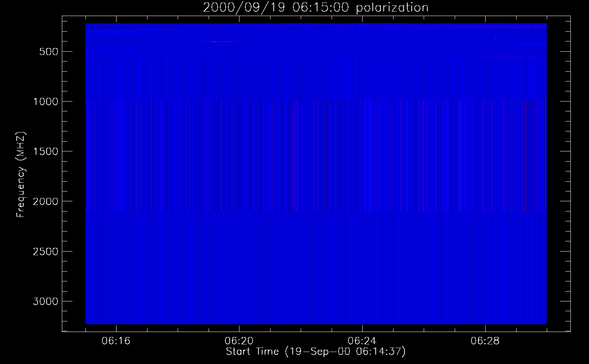Click the 06:24 time tick label
589x364 pixels.
coord(362,341)
